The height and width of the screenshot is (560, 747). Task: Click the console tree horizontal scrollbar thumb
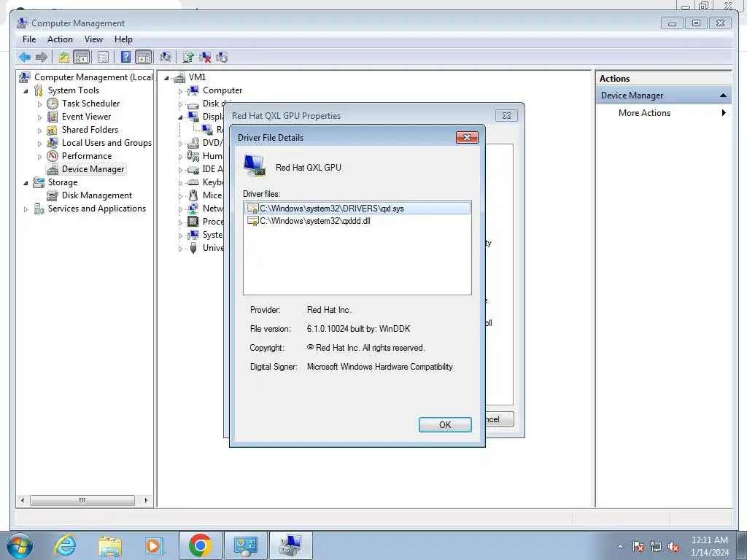point(82,500)
